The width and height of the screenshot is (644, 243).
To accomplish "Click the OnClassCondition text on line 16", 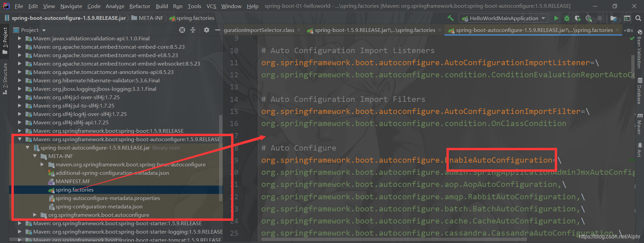I will point(529,123).
